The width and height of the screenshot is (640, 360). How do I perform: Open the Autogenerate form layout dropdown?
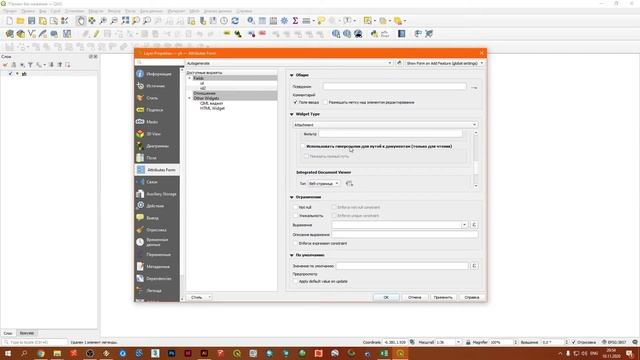(x=289, y=63)
